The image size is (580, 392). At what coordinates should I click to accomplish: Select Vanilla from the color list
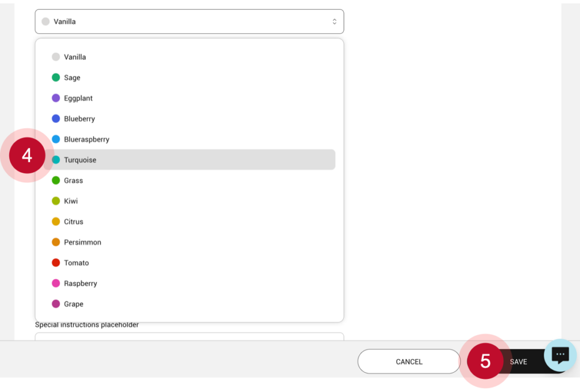[75, 57]
